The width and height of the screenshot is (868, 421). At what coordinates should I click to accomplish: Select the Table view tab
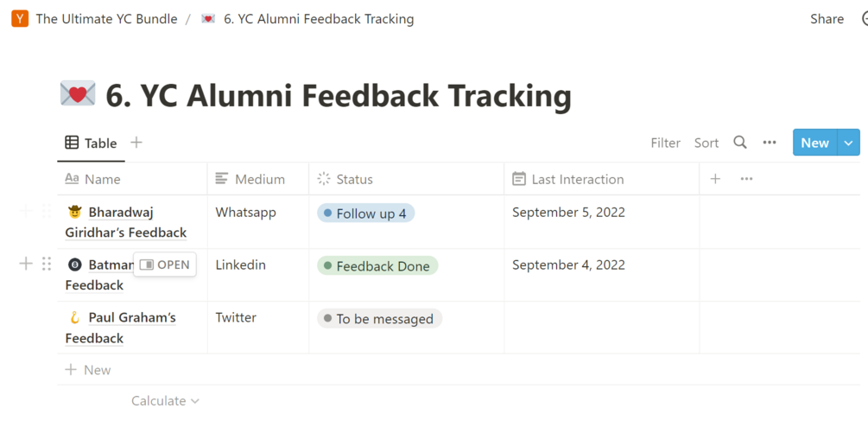pyautogui.click(x=92, y=144)
